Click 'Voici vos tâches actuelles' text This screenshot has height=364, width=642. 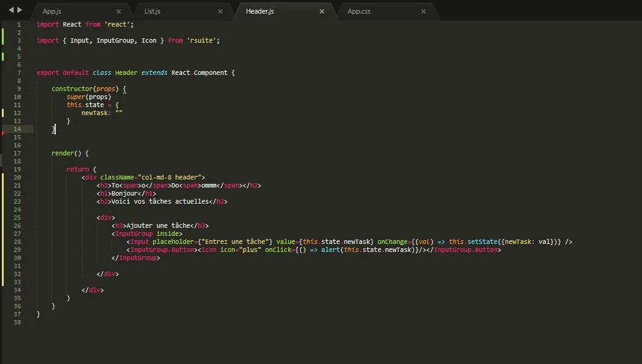pyautogui.click(x=160, y=202)
